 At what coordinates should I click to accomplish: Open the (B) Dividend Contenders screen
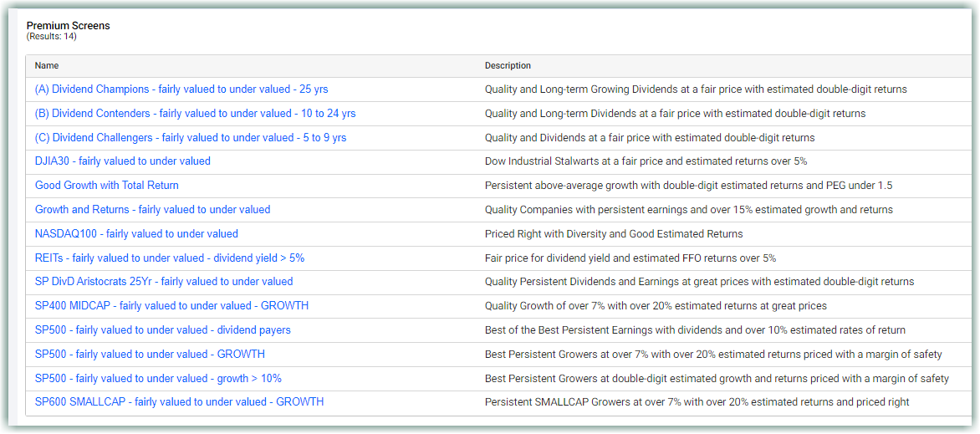pos(196,113)
